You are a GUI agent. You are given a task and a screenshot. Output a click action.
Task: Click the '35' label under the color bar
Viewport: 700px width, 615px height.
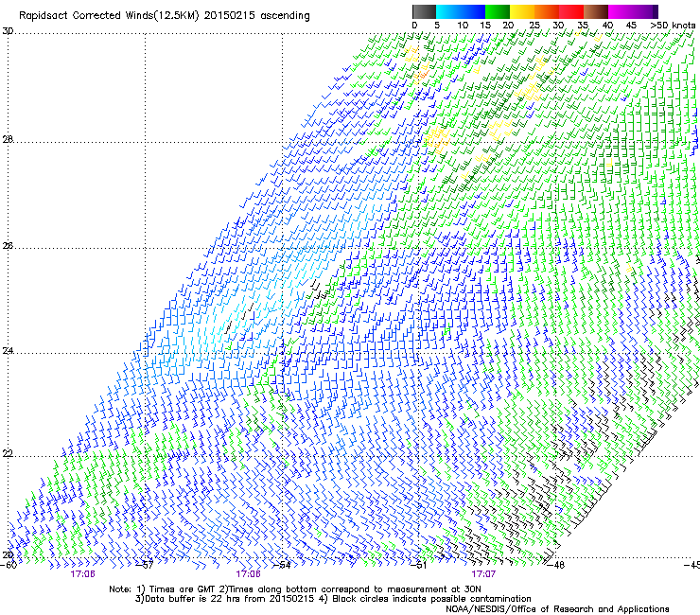pyautogui.click(x=583, y=26)
